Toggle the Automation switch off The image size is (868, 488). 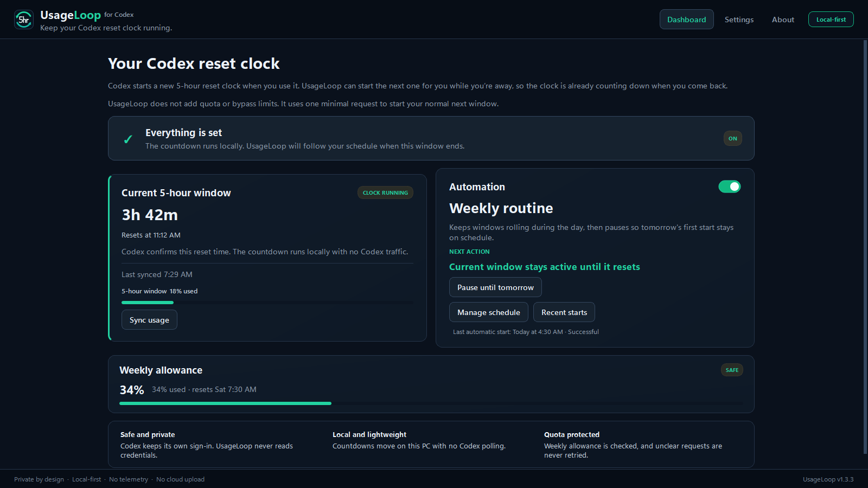(730, 187)
